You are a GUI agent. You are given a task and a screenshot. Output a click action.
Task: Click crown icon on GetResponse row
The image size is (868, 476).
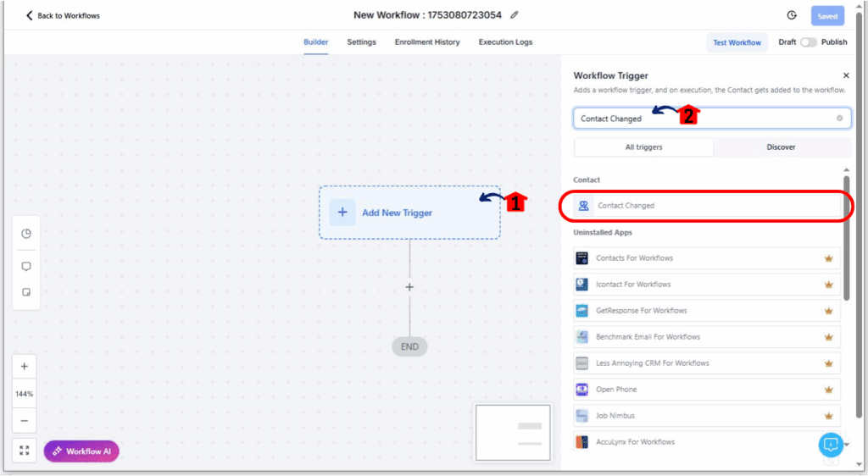(x=829, y=311)
